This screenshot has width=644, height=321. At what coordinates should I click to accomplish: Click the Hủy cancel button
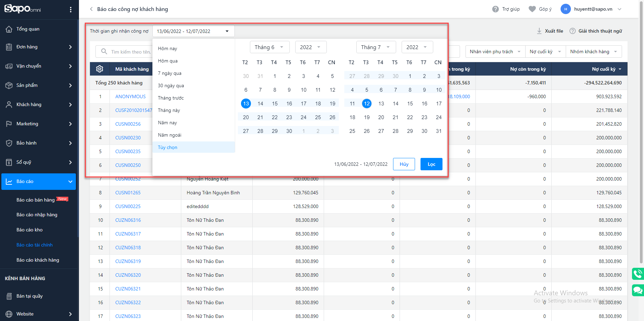(x=404, y=164)
